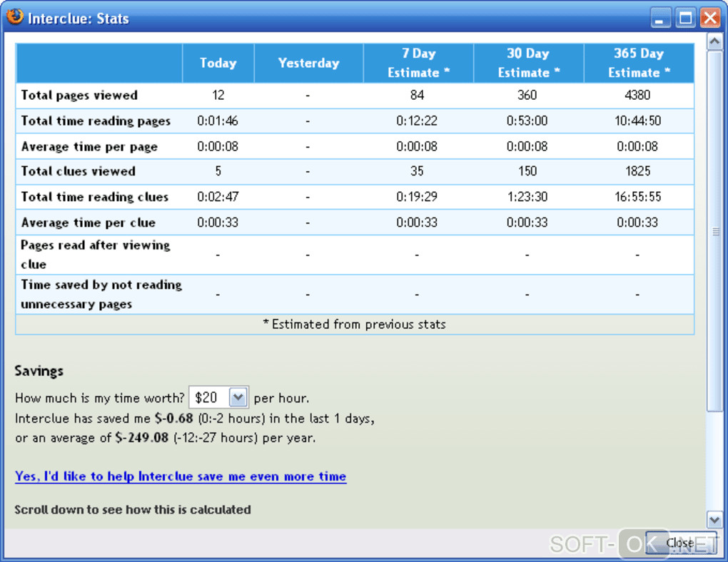The image size is (728, 562).
Task: Click the value 4380 in 365 Day column
Action: point(637,95)
